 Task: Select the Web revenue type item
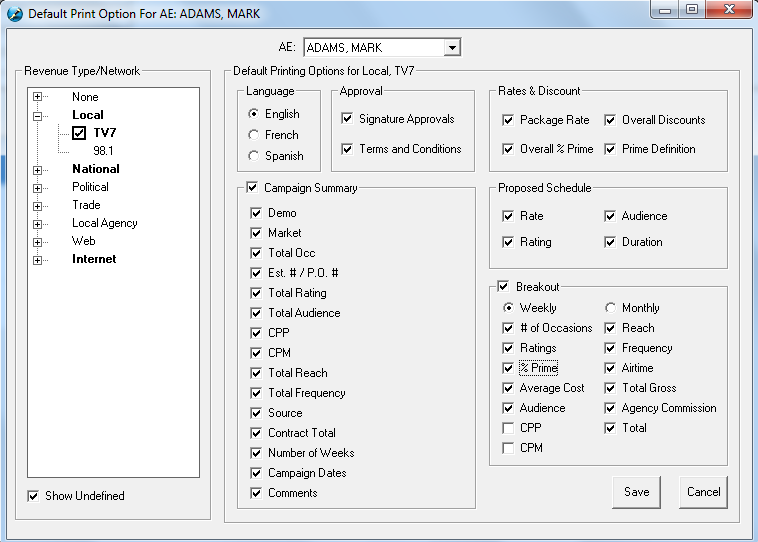pos(84,241)
